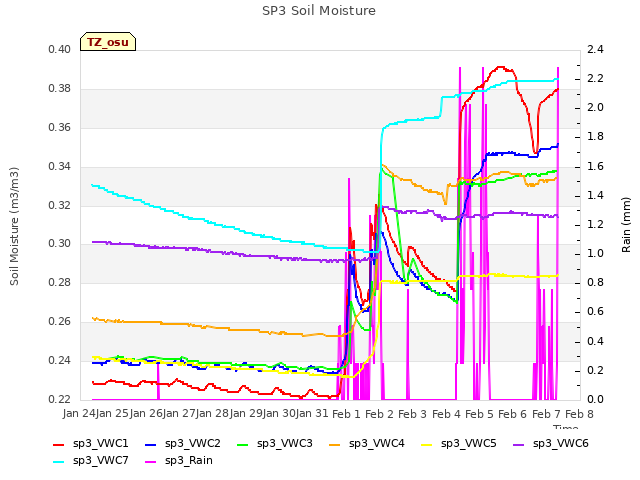Click the sp3_VWC5 legend label
Screen dimensions: 640x480
[x=469, y=444]
